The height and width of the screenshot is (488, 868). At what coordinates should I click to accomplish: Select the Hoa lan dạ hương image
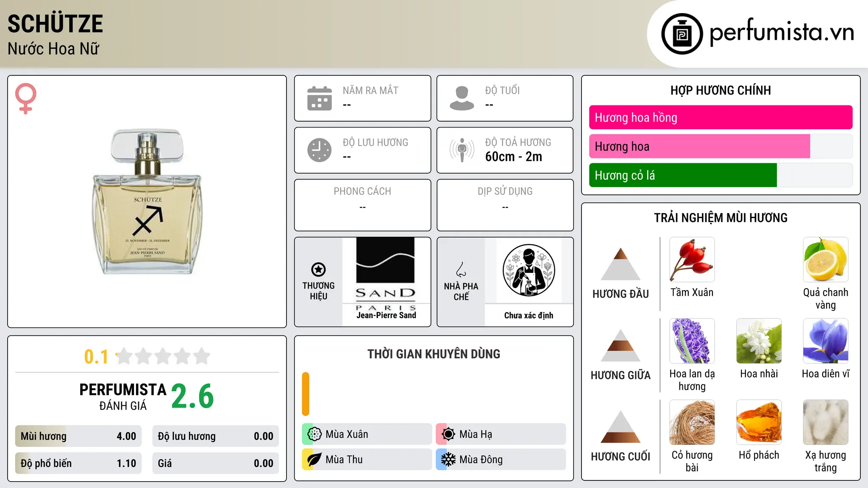(x=692, y=341)
